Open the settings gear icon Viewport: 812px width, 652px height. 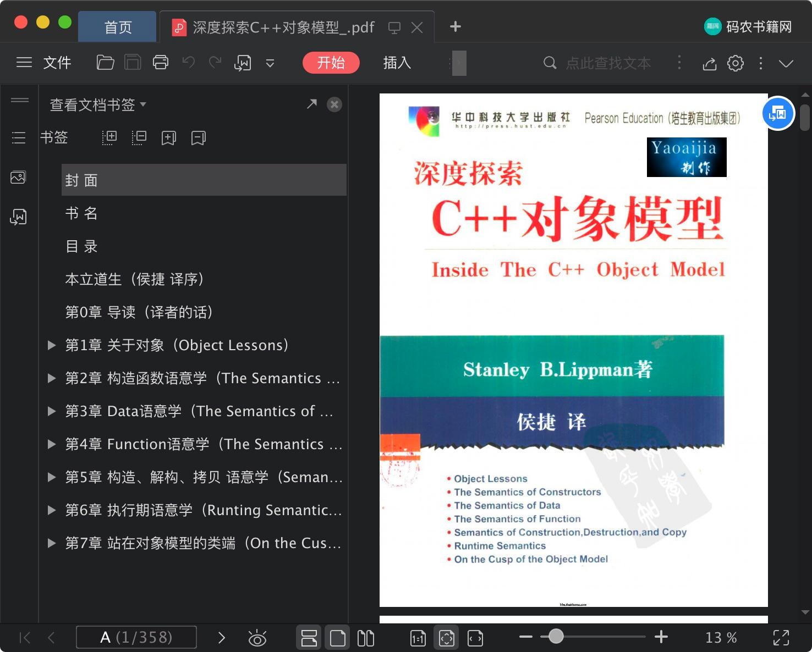pos(736,63)
